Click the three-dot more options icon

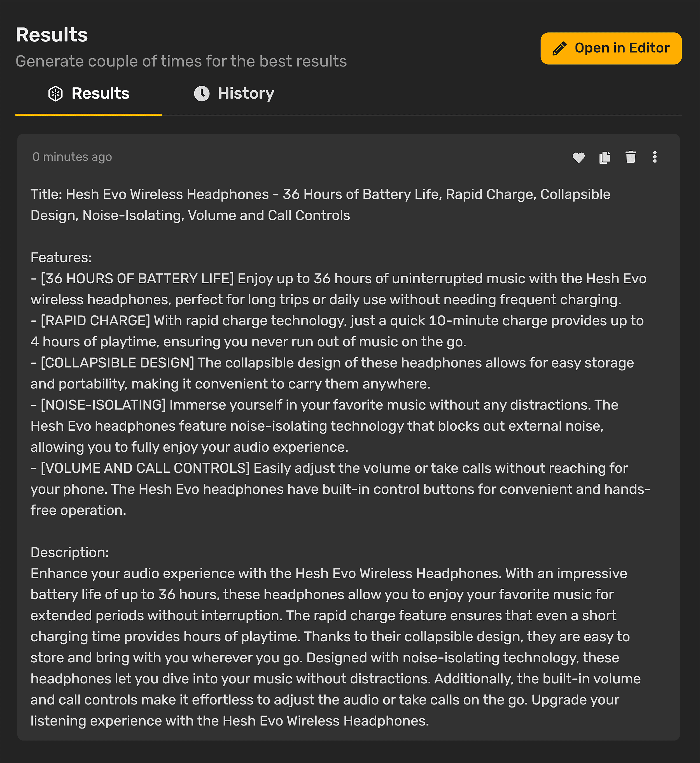[655, 157]
